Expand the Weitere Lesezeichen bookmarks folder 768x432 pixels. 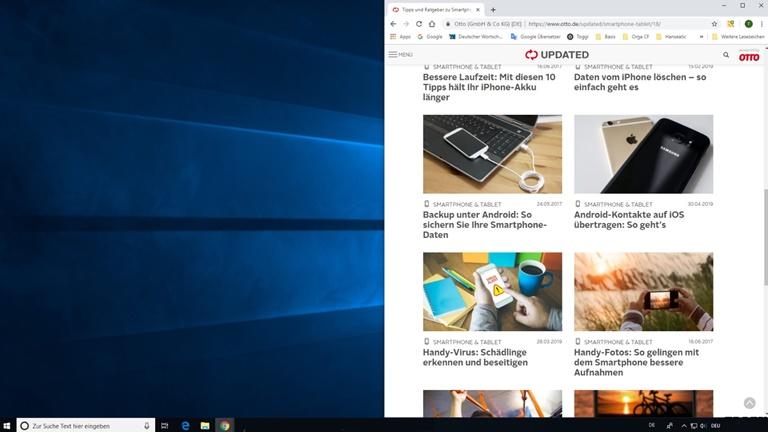[740, 37]
